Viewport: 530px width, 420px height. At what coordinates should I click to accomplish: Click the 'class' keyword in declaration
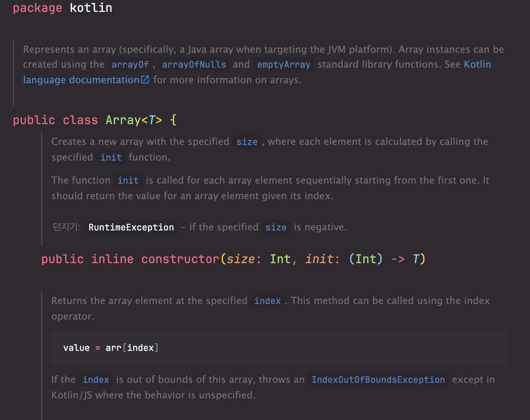click(80, 120)
